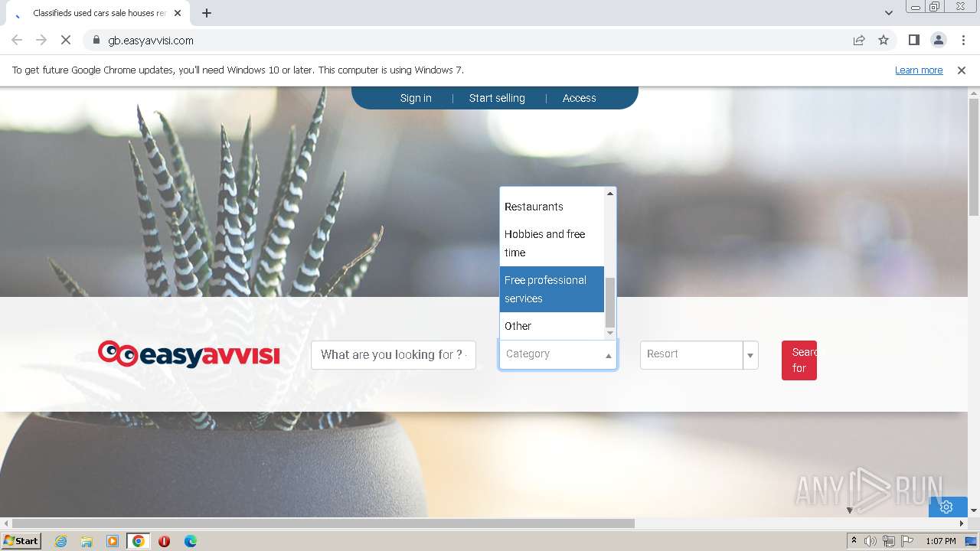This screenshot has width=980, height=551.
Task: Open the volume speaker tray icon
Action: pyautogui.click(x=871, y=541)
